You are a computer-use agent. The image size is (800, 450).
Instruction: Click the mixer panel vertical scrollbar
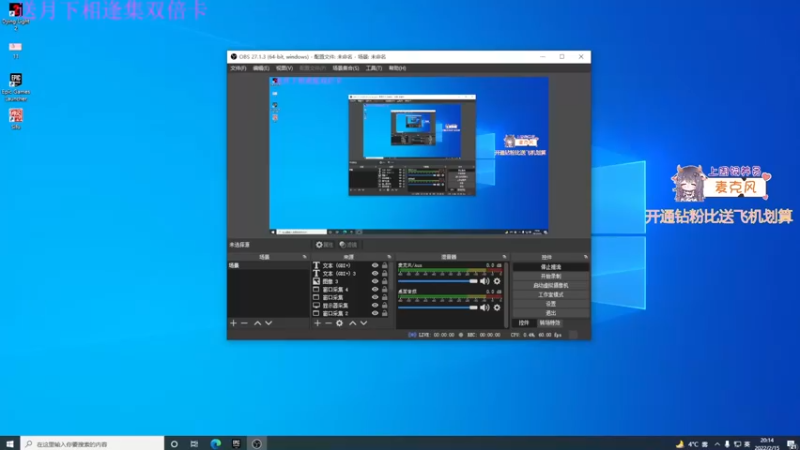point(506,295)
